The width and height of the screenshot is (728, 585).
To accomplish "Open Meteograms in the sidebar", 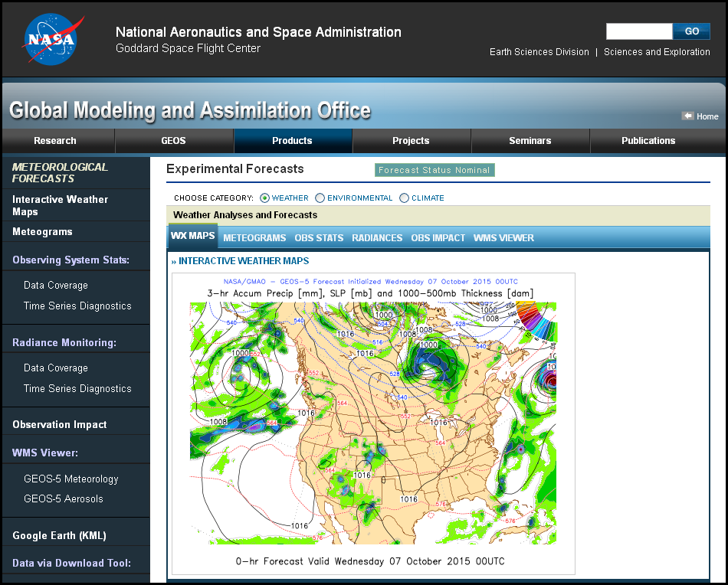I will 42,231.
